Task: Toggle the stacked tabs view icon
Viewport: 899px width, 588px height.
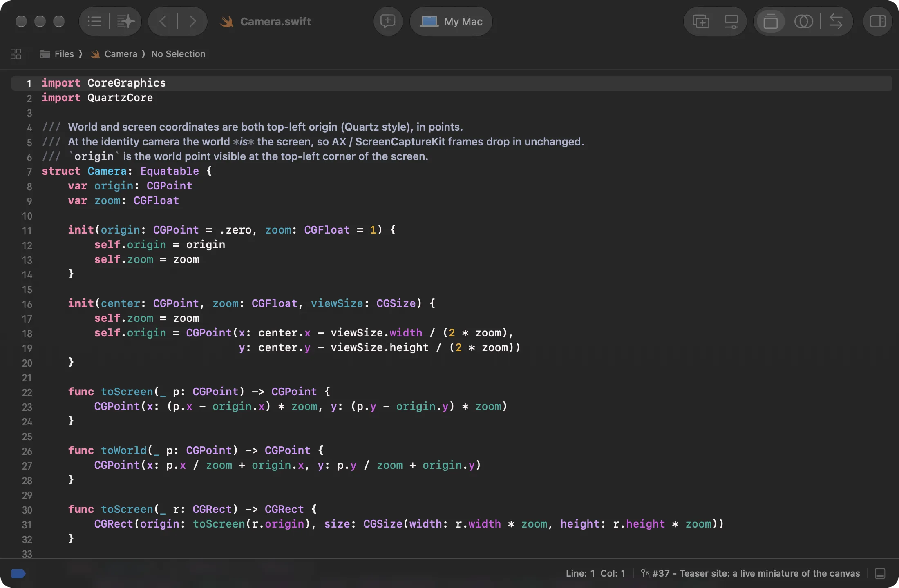Action: click(x=771, y=21)
